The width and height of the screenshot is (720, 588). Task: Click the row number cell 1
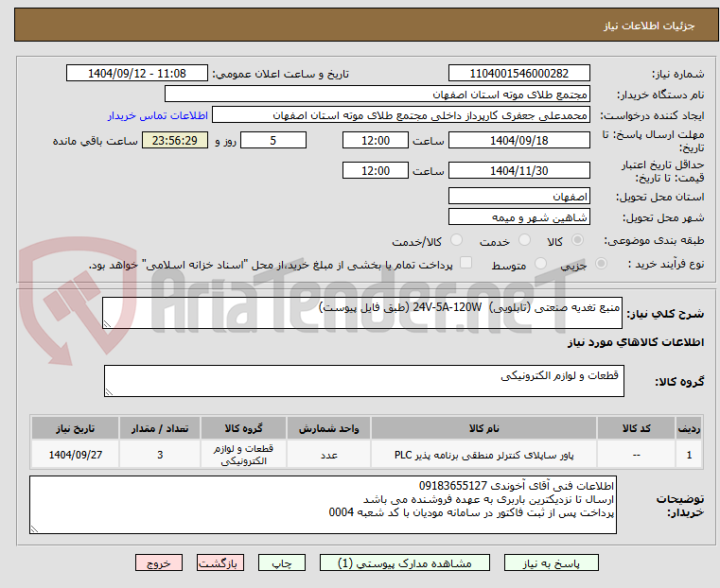[689, 455]
